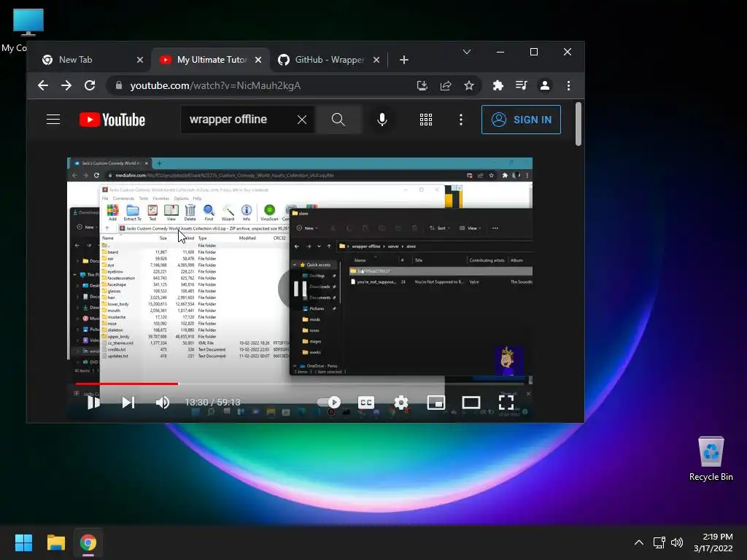Image resolution: width=747 pixels, height=560 pixels.
Task: Click the install app icon in address bar
Action: pos(422,85)
